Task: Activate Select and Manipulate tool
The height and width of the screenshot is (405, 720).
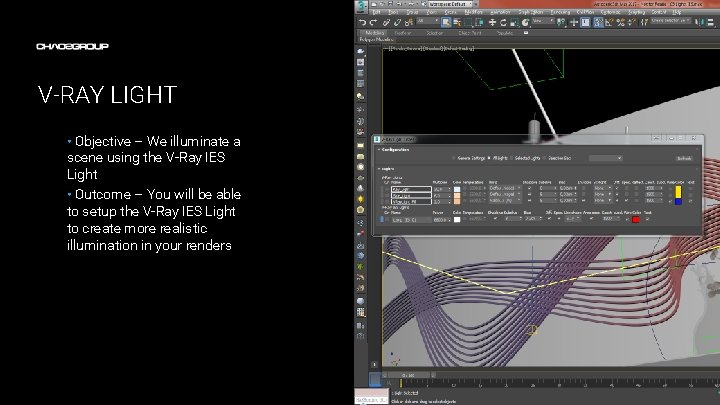Action: (x=574, y=22)
